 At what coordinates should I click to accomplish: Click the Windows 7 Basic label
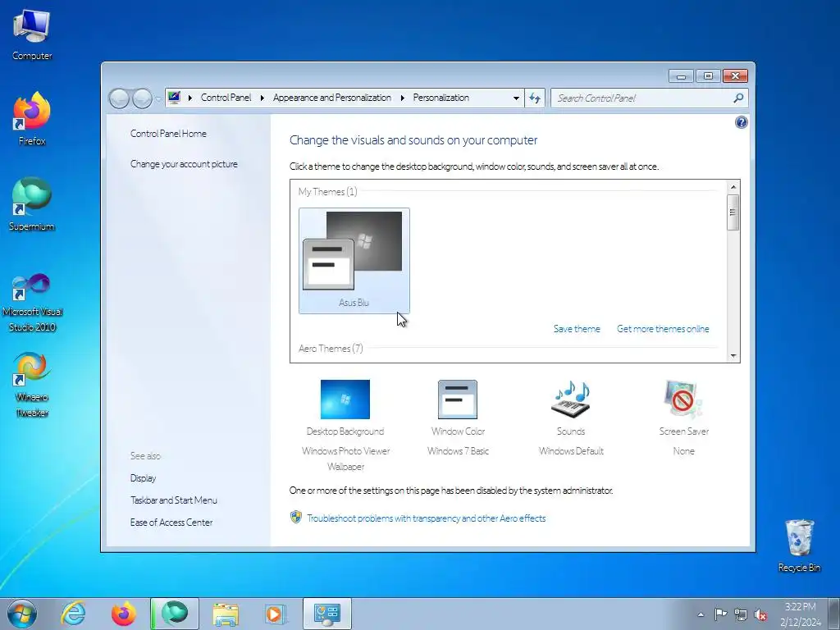(458, 451)
